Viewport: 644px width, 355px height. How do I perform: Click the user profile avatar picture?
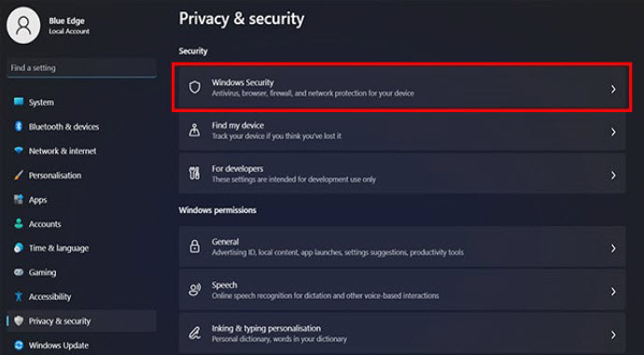pos(23,25)
